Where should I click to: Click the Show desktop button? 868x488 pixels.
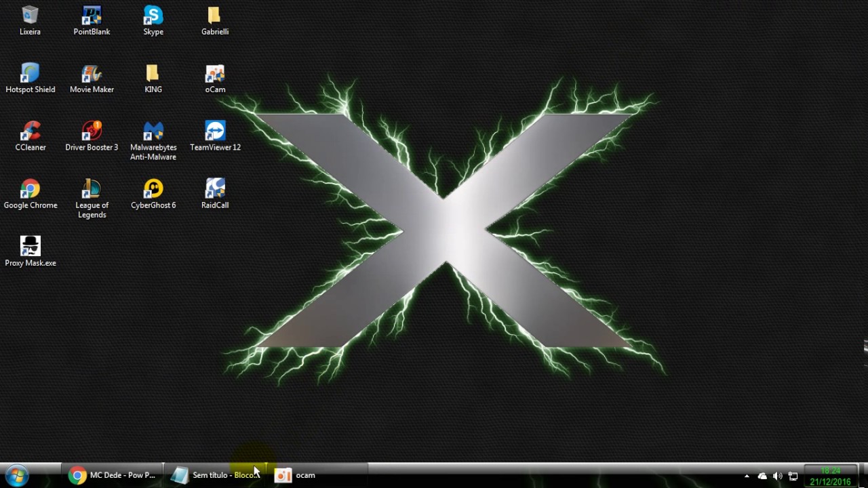863,476
